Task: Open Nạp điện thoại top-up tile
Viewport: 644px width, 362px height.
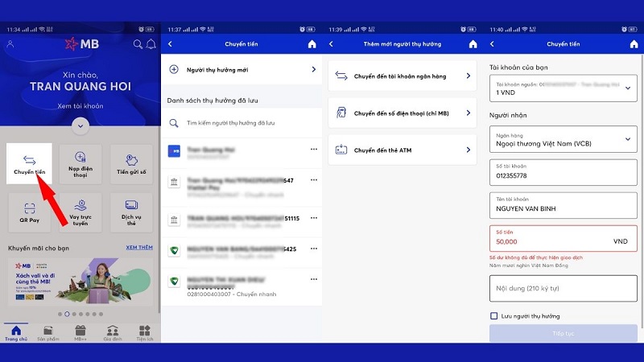Action: point(80,163)
